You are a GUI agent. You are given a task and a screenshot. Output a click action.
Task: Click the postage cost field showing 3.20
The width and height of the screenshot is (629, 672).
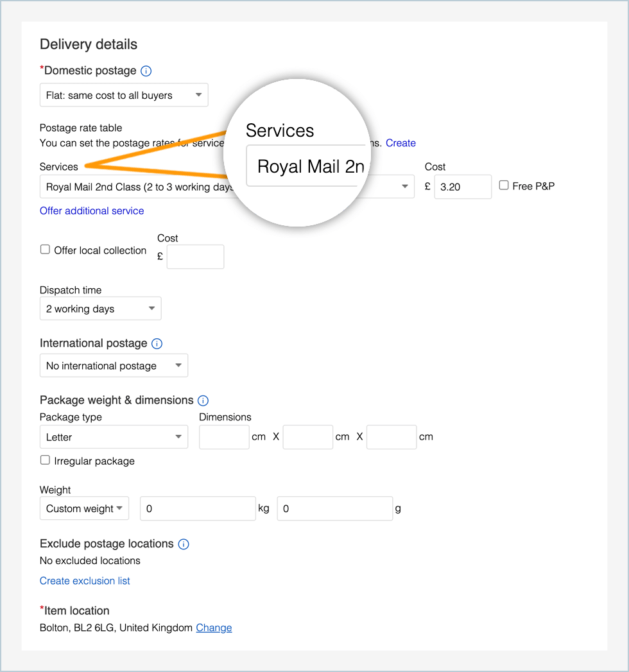462,187
